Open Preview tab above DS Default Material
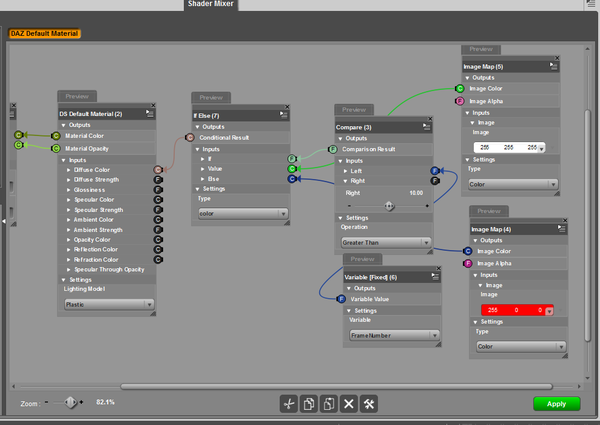600x425 pixels. (77, 96)
